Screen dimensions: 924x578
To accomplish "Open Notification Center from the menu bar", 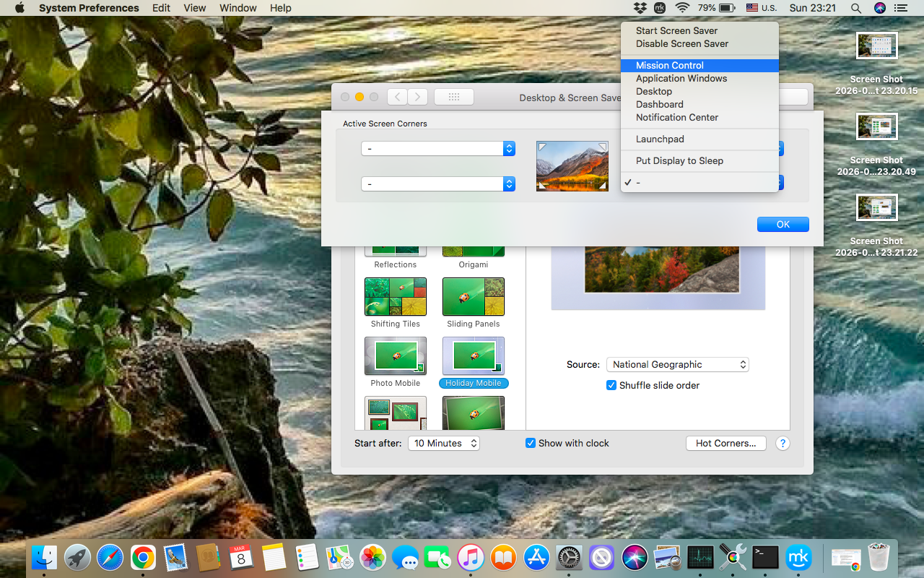I will pyautogui.click(x=900, y=8).
